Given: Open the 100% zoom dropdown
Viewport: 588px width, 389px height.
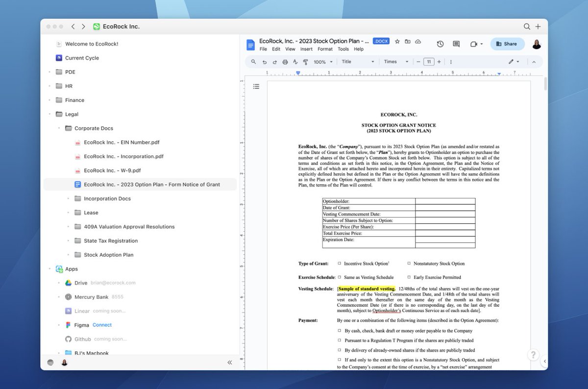Looking at the screenshot, I should pos(323,62).
